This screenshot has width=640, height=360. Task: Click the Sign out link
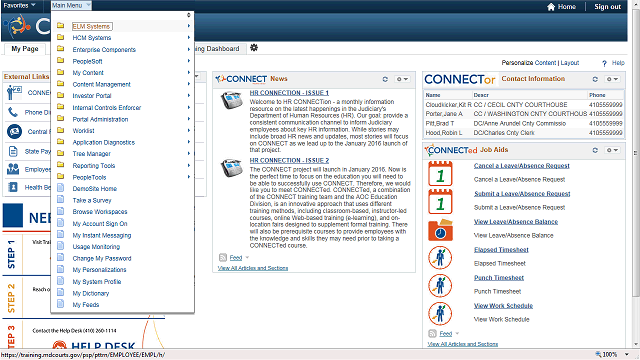pyautogui.click(x=607, y=7)
